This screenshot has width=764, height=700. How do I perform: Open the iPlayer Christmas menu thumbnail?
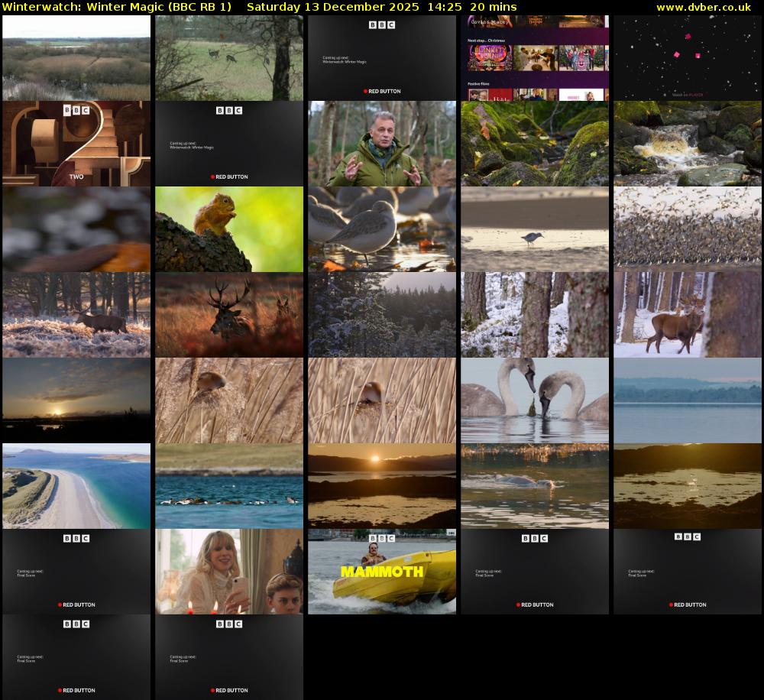click(535, 58)
